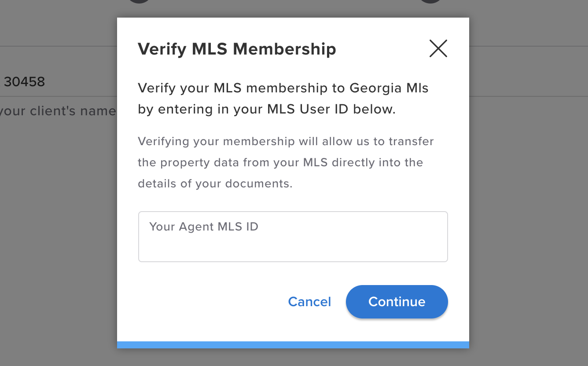The width and height of the screenshot is (588, 366).
Task: Select the ZIP code field showing 30458
Action: (x=24, y=82)
